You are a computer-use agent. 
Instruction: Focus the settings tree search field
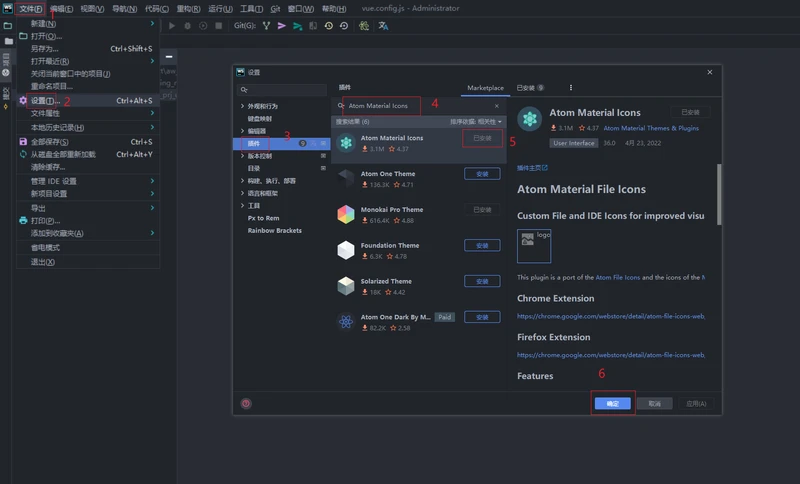coord(282,90)
